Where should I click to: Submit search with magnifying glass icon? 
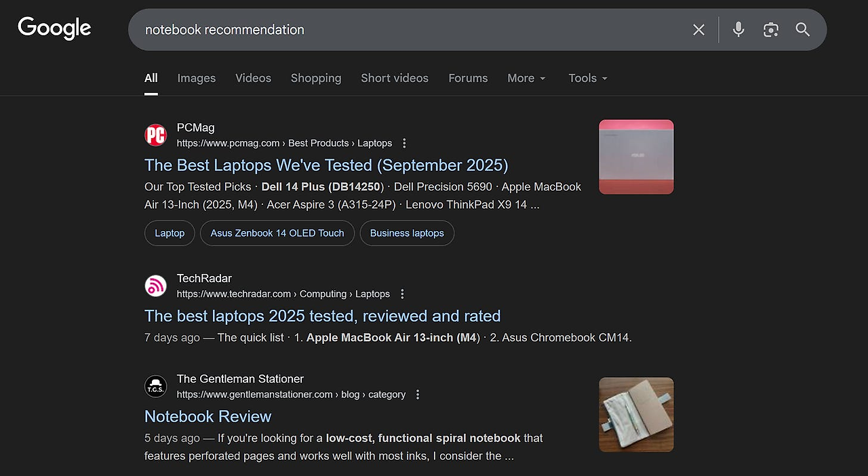pos(803,29)
